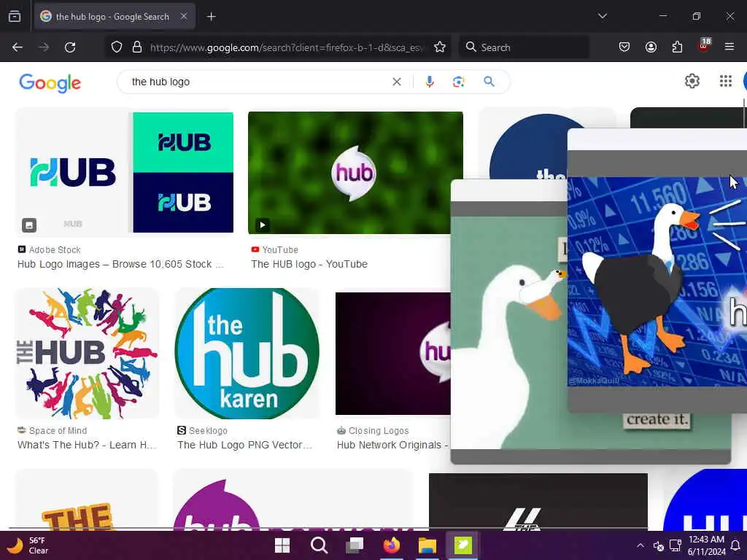Viewport: 747px width, 560px height.
Task: Open the Google apps grid
Action: click(725, 82)
